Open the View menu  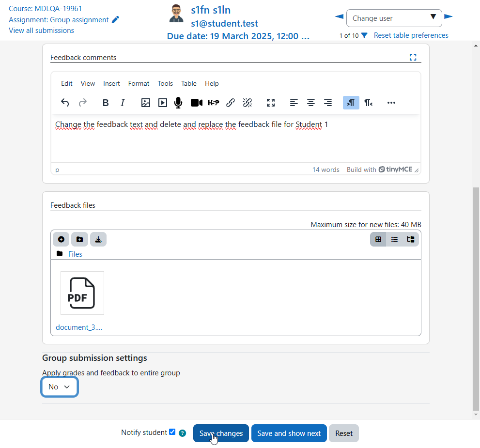tap(88, 83)
